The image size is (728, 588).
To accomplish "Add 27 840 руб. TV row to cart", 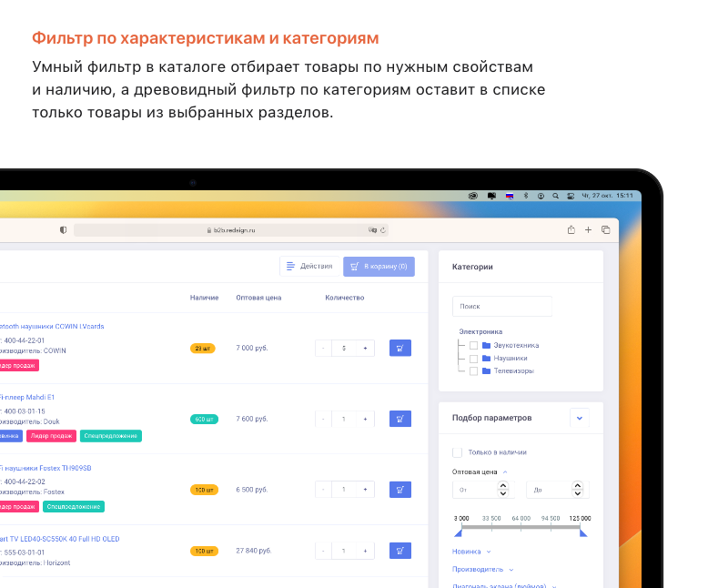I will [x=399, y=551].
